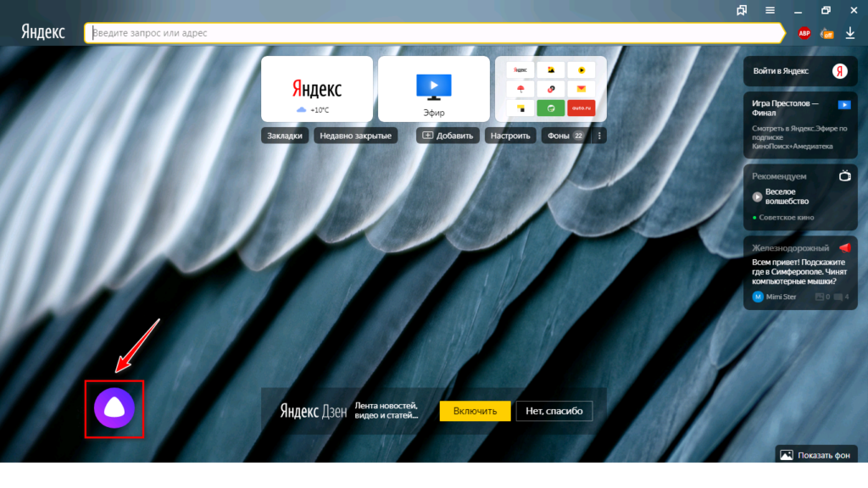
Task: Open Фоны backgrounds gallery
Action: [x=565, y=136]
